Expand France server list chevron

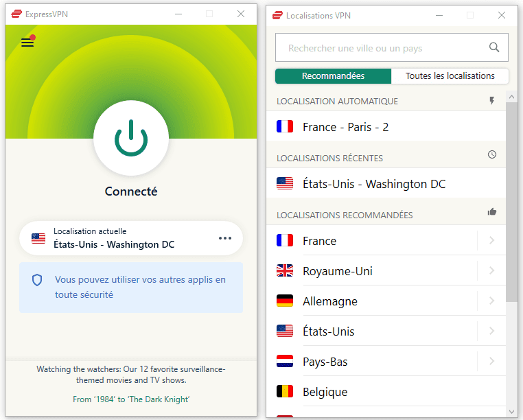[491, 240]
